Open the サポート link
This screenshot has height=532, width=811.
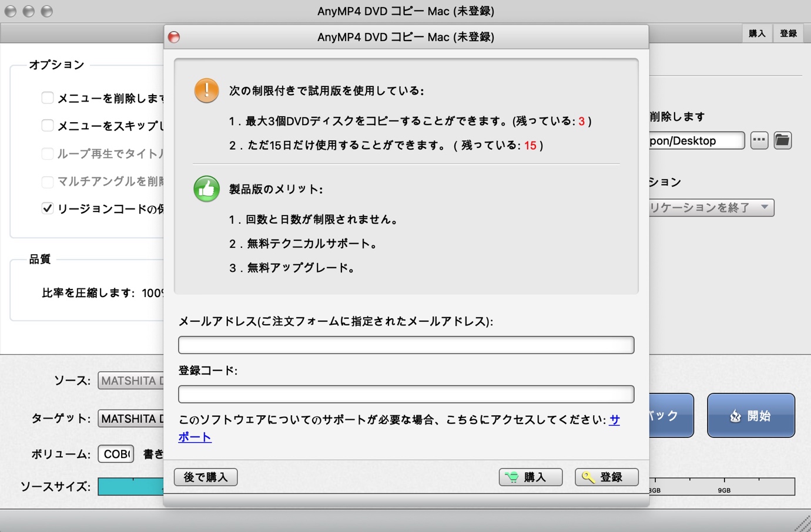coord(195,437)
